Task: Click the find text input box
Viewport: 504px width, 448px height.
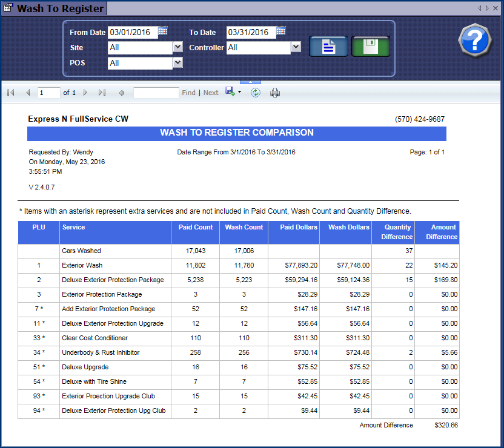Action: [x=156, y=93]
